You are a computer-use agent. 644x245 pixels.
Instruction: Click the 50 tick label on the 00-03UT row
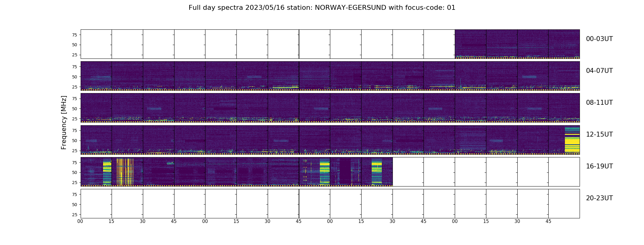pyautogui.click(x=75, y=45)
